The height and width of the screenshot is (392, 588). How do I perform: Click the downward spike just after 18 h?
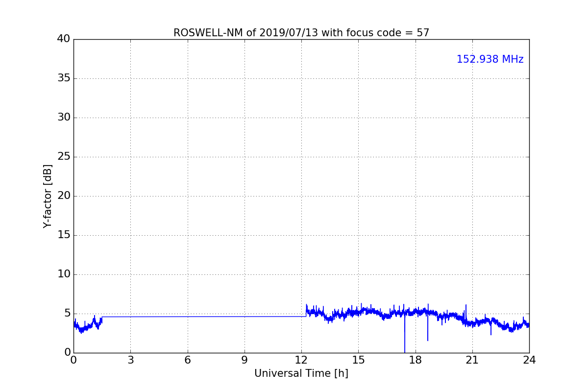pyautogui.click(x=428, y=327)
